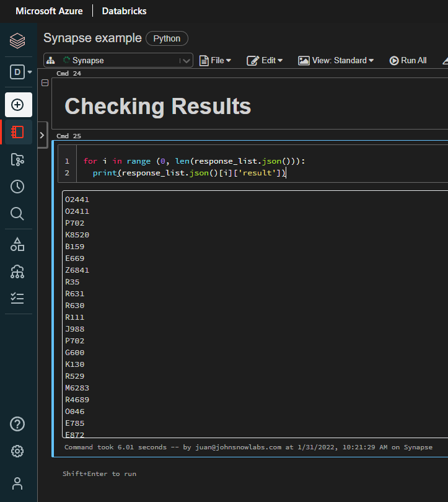Click code line 1 for loop
The width and height of the screenshot is (448, 502).
(194, 161)
